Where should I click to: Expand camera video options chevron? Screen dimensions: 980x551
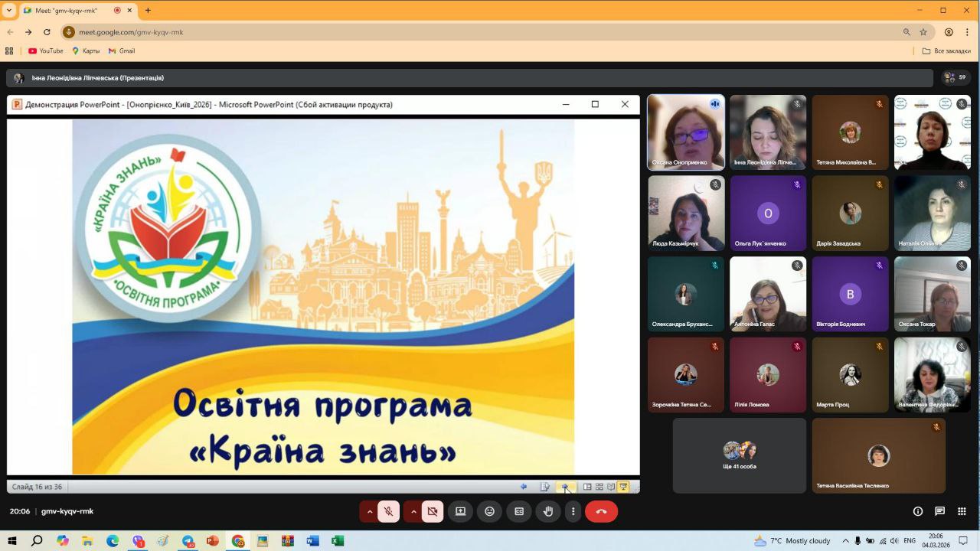tap(414, 511)
